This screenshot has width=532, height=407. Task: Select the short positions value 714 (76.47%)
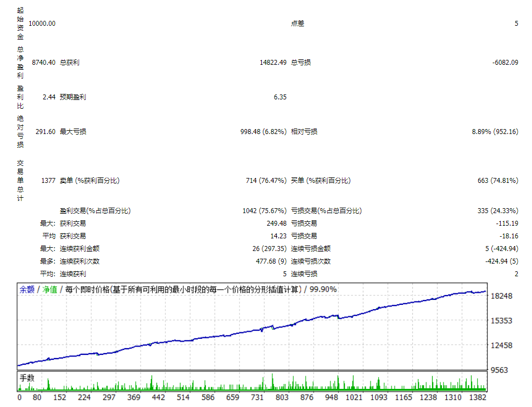pyautogui.click(x=266, y=181)
